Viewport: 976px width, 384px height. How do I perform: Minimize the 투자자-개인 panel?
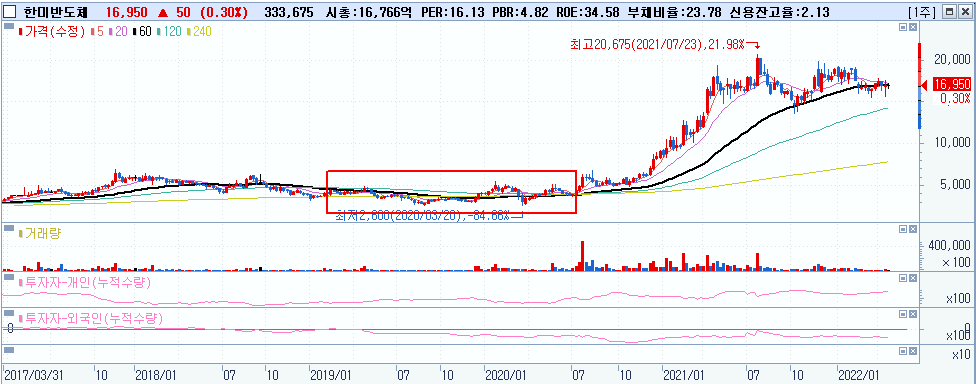pos(904,277)
